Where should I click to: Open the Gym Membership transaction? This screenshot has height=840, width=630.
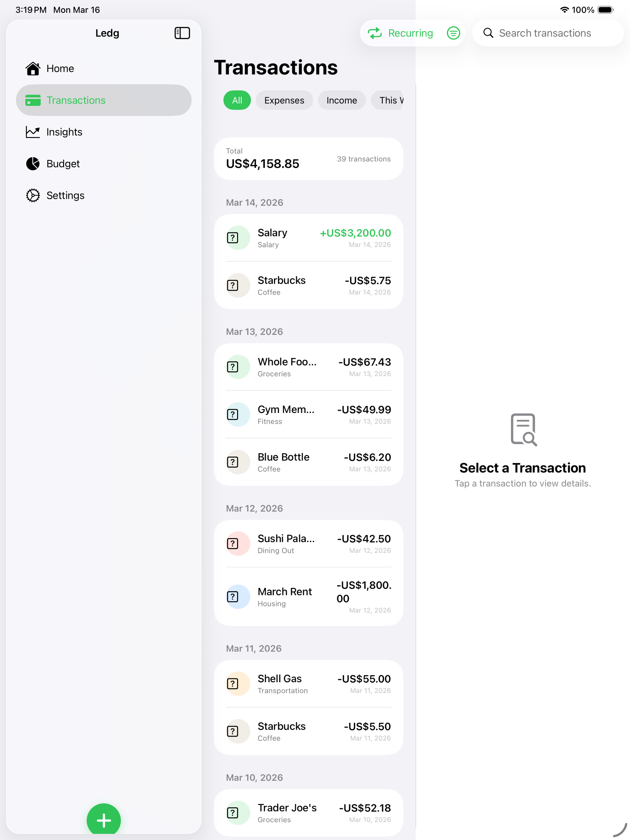pyautogui.click(x=308, y=414)
